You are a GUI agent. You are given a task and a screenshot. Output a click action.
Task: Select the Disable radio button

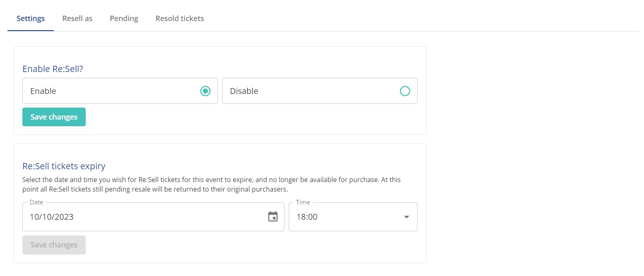(x=405, y=91)
